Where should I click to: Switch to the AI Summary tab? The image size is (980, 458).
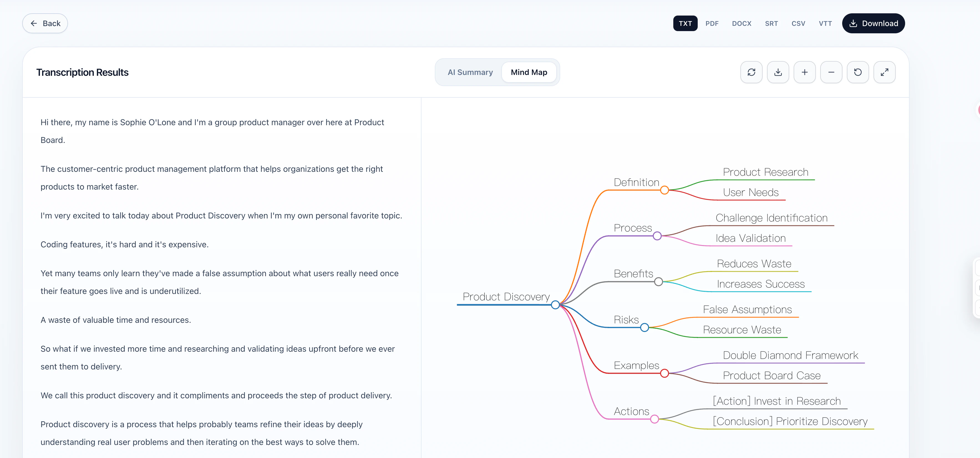pyautogui.click(x=470, y=72)
